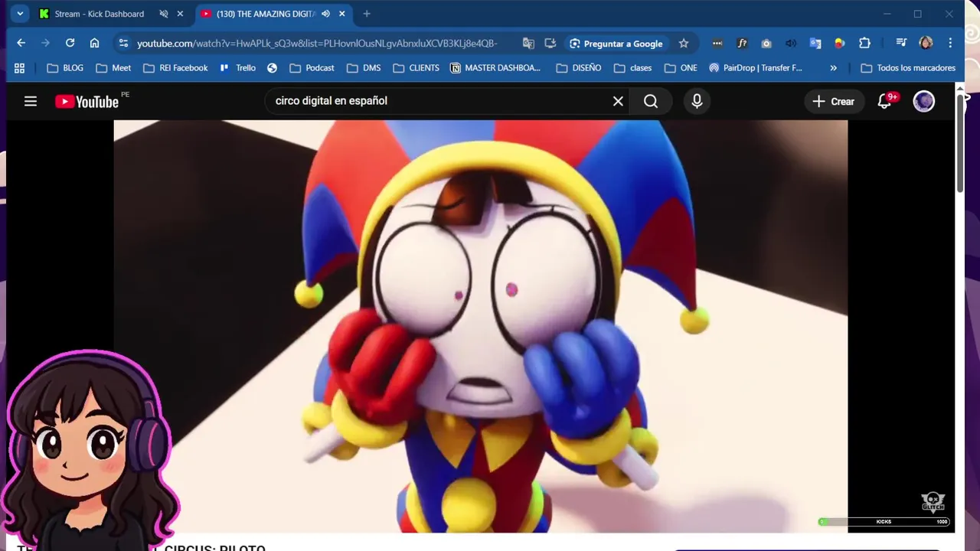Go back with browser back arrow
This screenshot has width=980, height=551.
pyautogui.click(x=21, y=43)
